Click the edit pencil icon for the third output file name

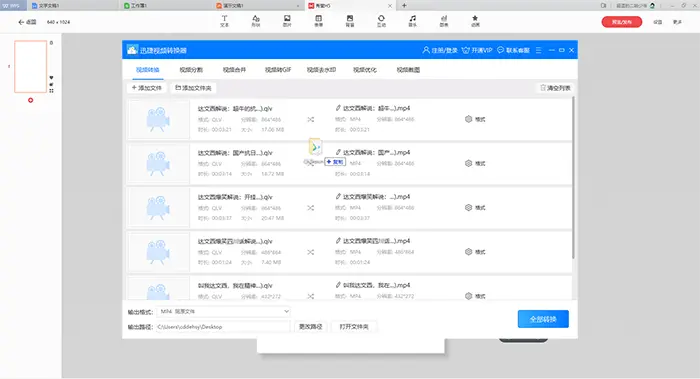(338, 196)
